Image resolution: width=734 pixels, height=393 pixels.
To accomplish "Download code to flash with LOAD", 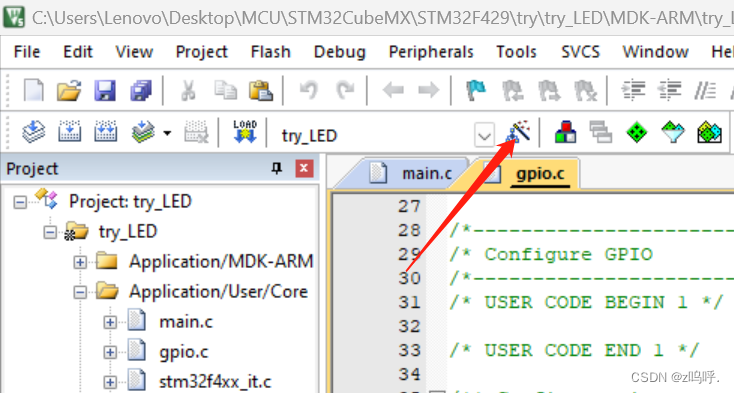I will 245,131.
